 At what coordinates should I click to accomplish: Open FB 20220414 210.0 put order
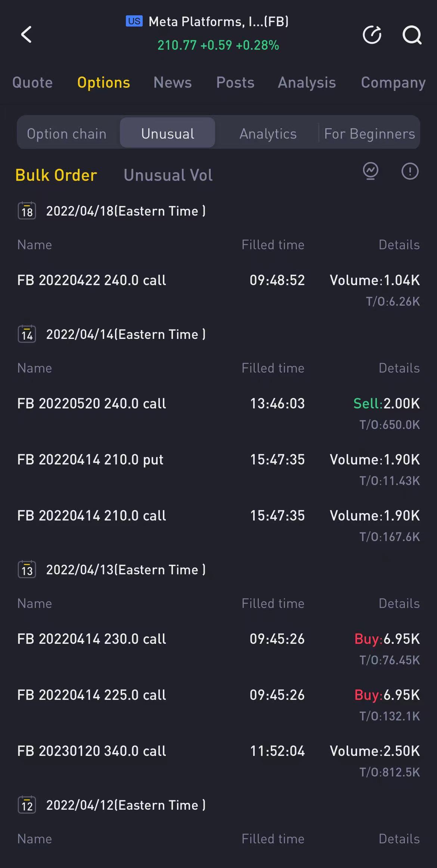coord(90,460)
